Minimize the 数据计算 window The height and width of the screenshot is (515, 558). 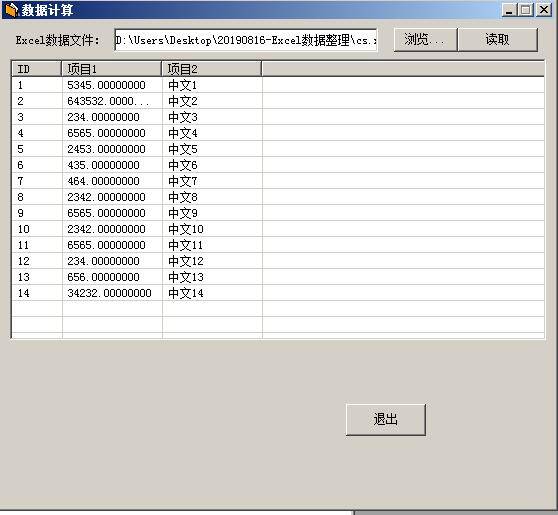[x=509, y=10]
